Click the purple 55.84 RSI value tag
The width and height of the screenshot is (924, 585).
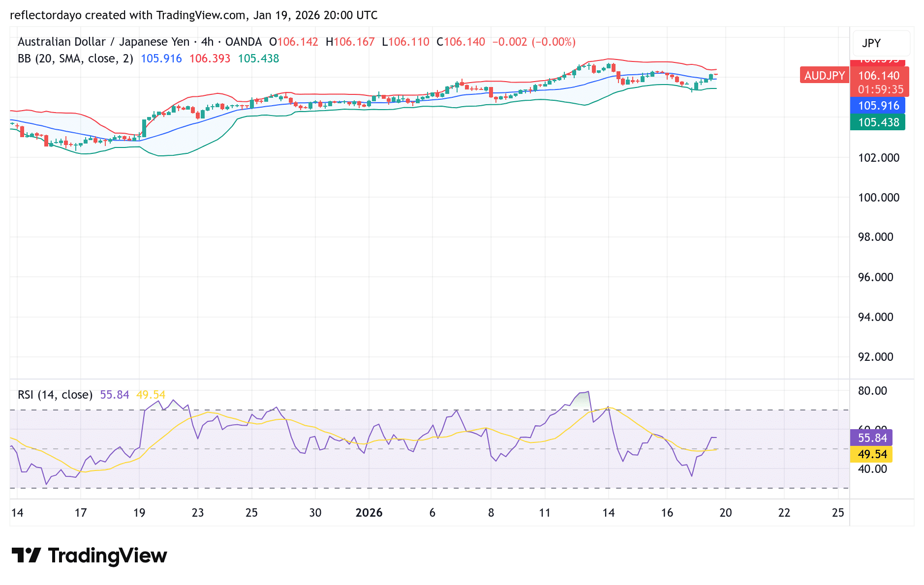pyautogui.click(x=871, y=437)
